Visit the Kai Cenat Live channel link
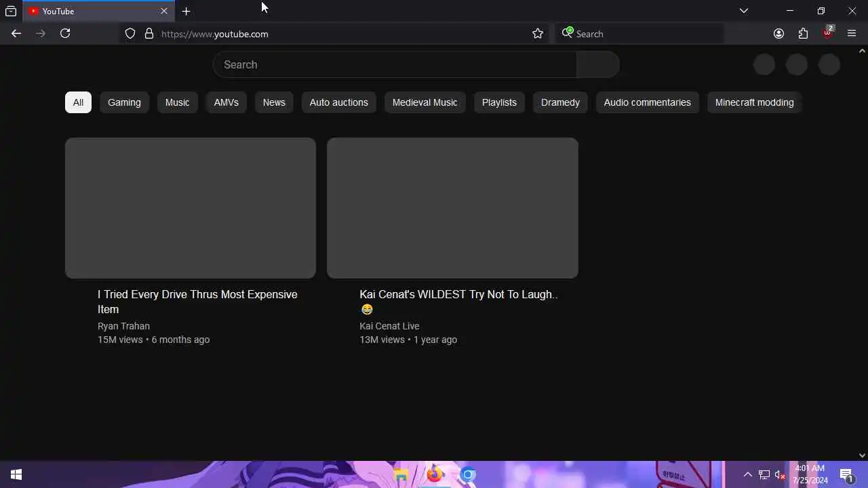The image size is (868, 488). (x=389, y=326)
